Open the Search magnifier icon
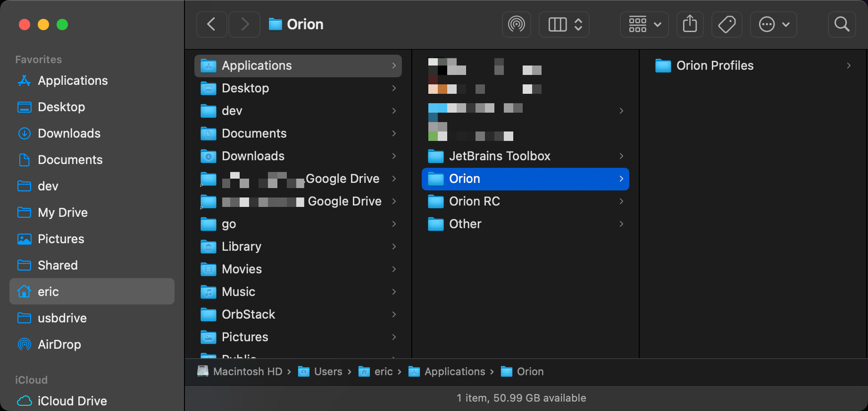868x411 pixels. tap(842, 24)
